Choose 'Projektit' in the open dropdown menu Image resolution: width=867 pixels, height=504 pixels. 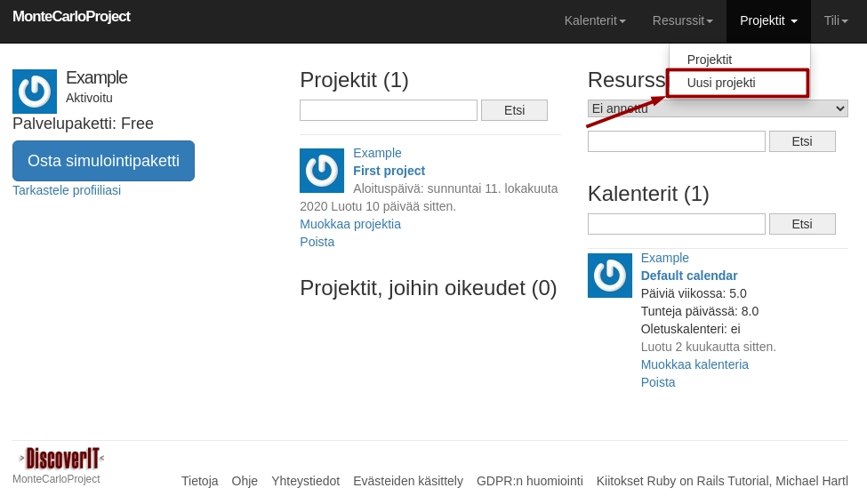(710, 60)
